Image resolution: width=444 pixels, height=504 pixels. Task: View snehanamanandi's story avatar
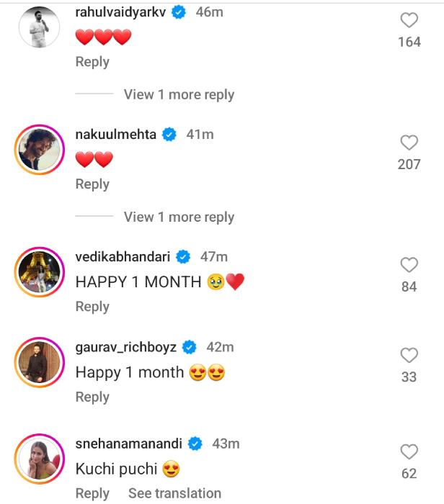click(x=40, y=459)
